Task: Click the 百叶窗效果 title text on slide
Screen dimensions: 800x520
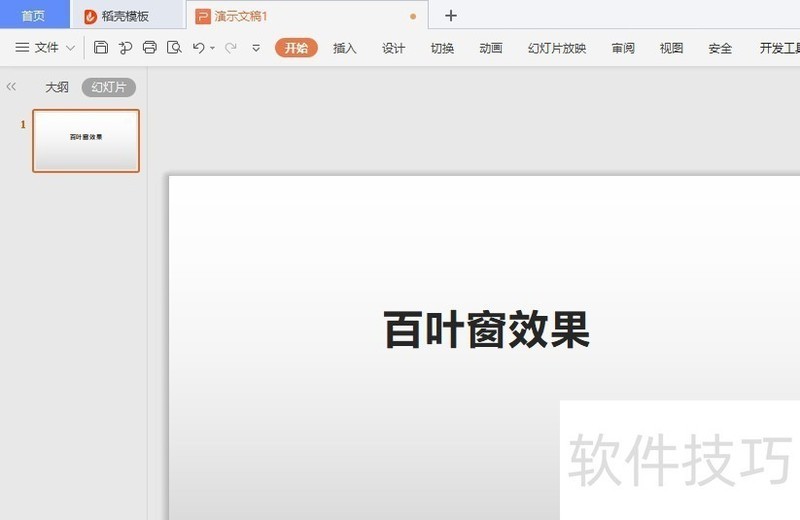Action: point(486,330)
